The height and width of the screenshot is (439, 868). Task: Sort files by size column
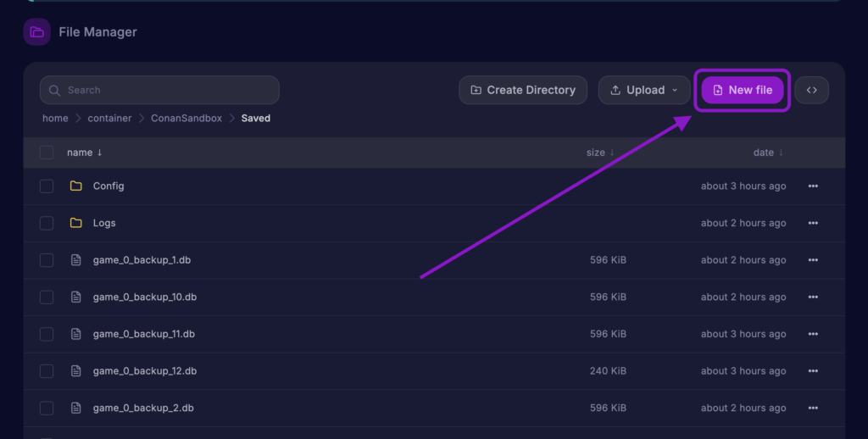click(x=601, y=153)
